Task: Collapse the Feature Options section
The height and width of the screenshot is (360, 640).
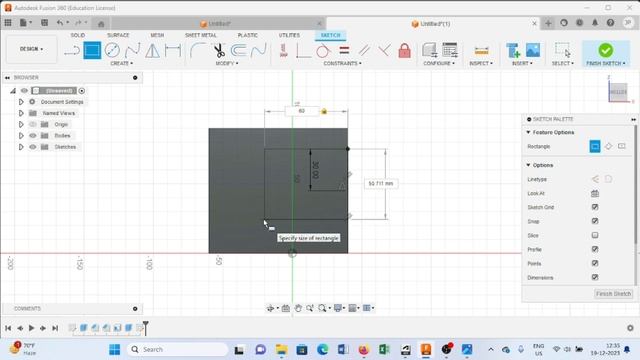Action: (x=528, y=132)
